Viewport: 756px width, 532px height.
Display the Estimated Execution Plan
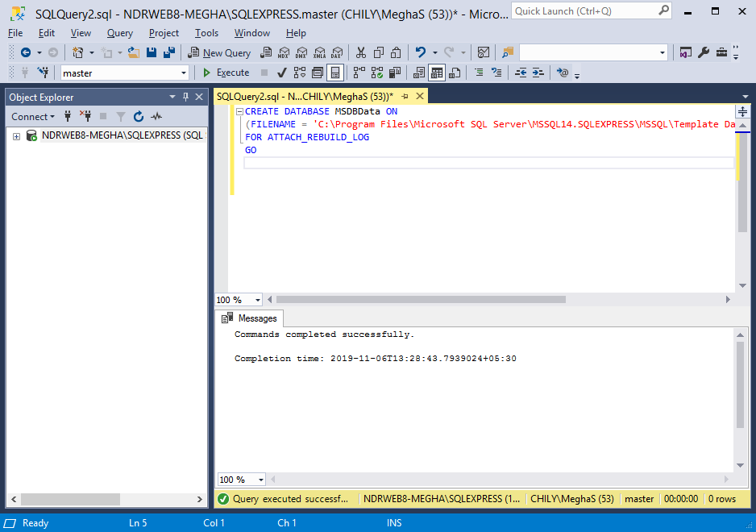[x=299, y=73]
